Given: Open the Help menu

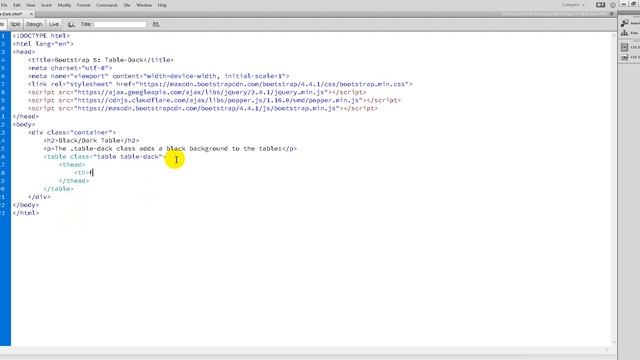Looking at the screenshot, I should point(162,5).
